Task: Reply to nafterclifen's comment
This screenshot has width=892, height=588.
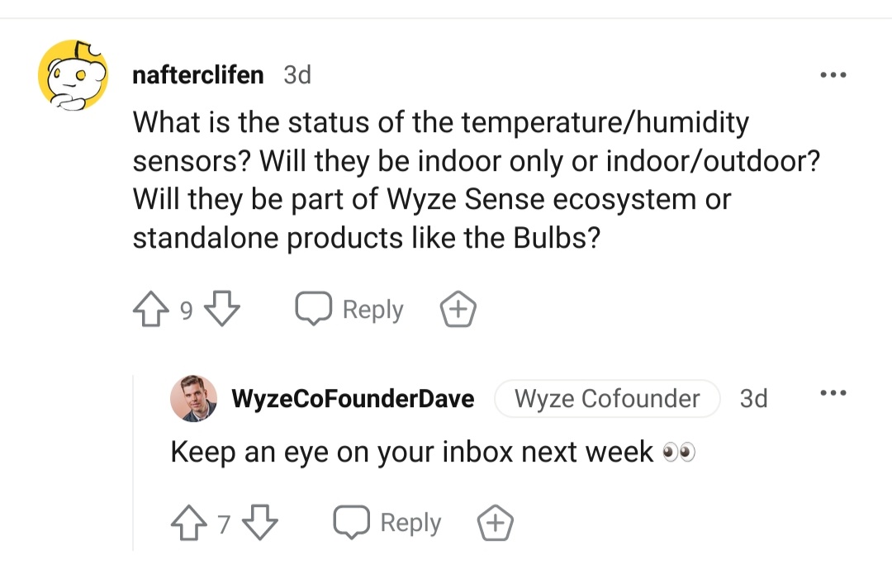Action: pos(351,310)
